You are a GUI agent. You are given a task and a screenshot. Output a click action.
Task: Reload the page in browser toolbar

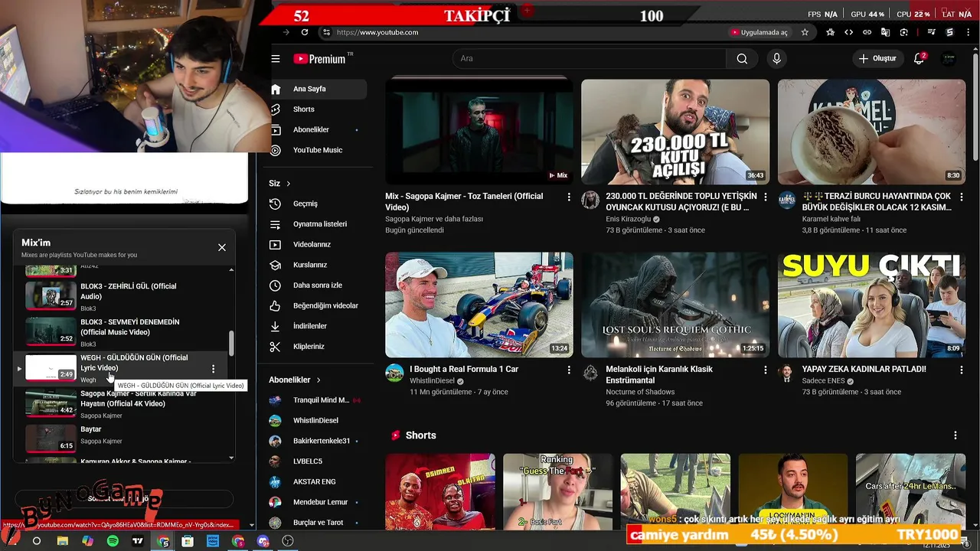click(x=305, y=32)
